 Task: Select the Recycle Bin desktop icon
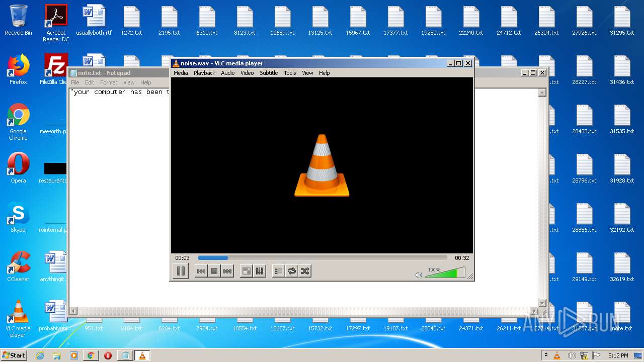(18, 20)
